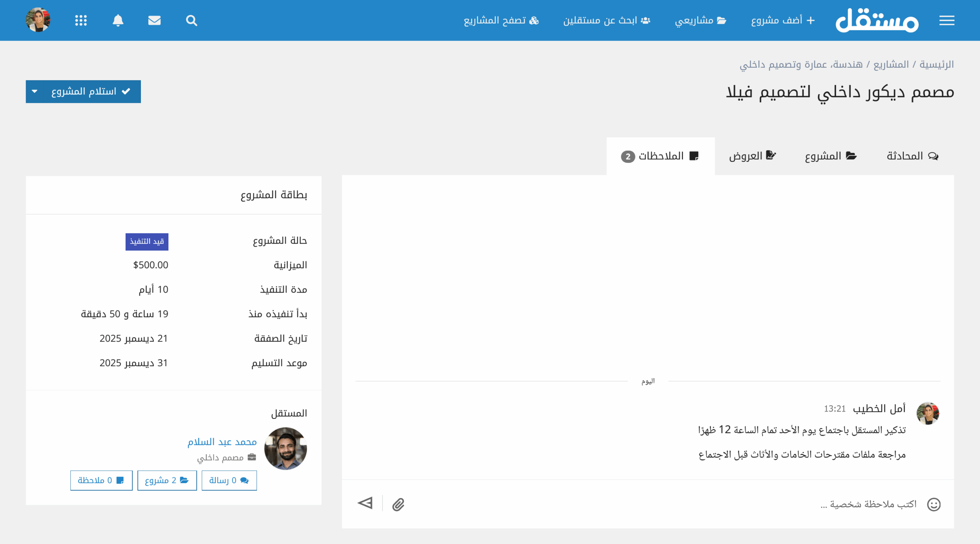Expand the استلام المشروع dropdown arrow
980x544 pixels.
pos(35,91)
